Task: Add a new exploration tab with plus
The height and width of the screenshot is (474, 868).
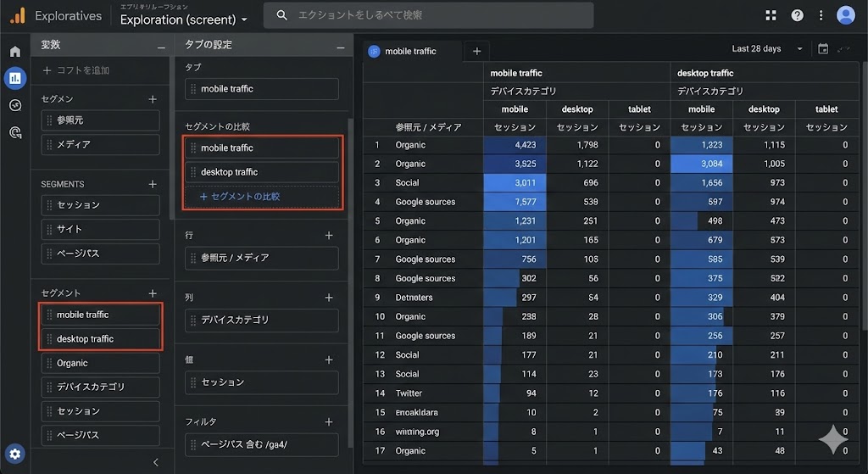Action: pyautogui.click(x=476, y=52)
